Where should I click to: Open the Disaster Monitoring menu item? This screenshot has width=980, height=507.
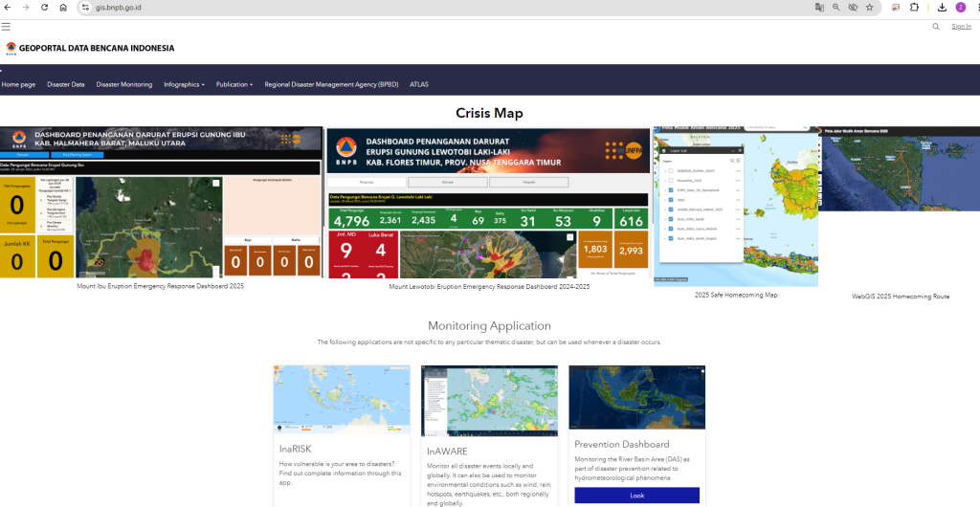pos(123,84)
